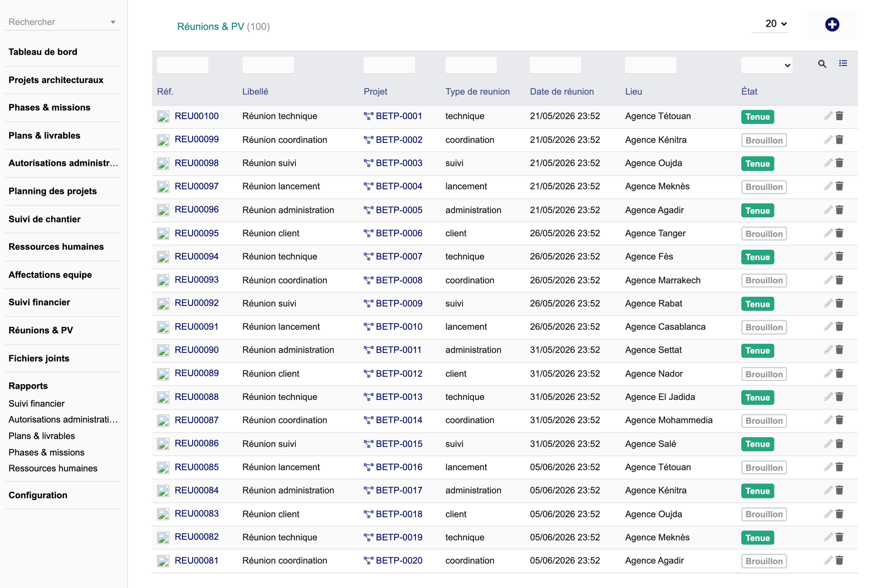Edit réunion REU00100 with pencil icon

coord(828,116)
